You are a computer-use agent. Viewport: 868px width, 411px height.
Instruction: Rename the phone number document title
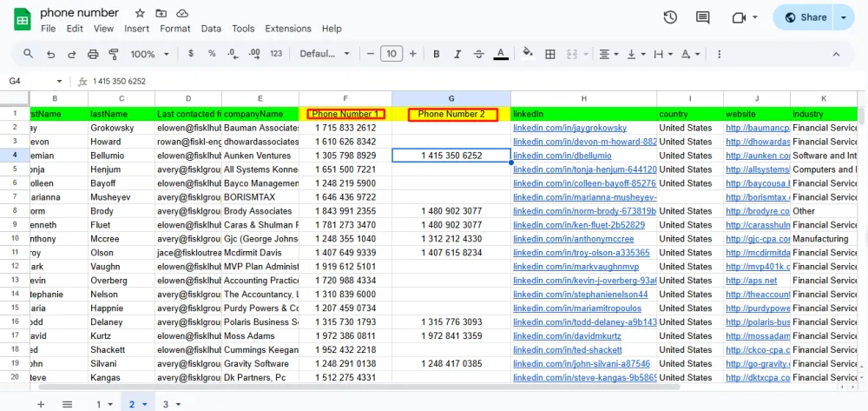coord(79,13)
